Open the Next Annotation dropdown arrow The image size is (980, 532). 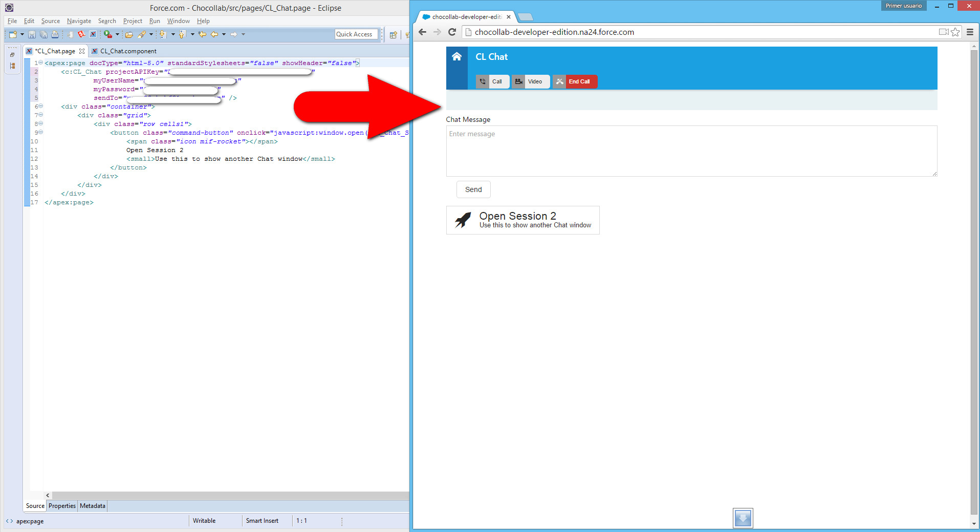tap(173, 34)
